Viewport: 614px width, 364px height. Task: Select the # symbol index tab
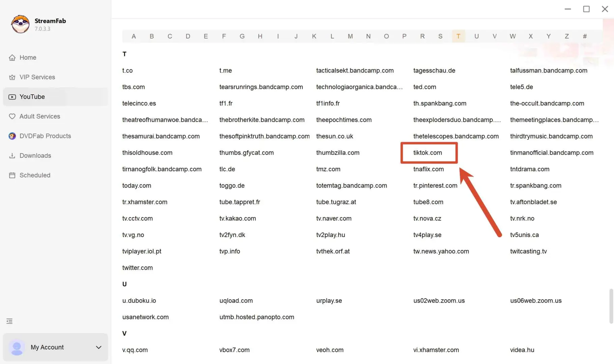585,36
